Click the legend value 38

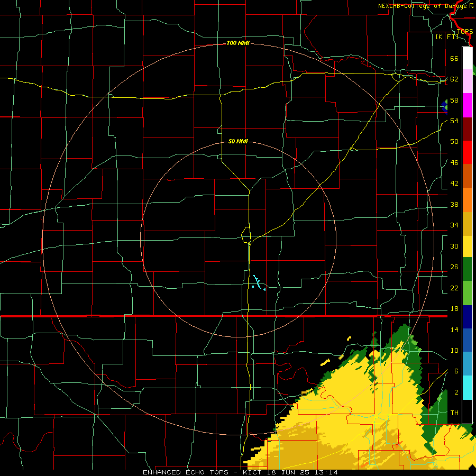pos(454,205)
